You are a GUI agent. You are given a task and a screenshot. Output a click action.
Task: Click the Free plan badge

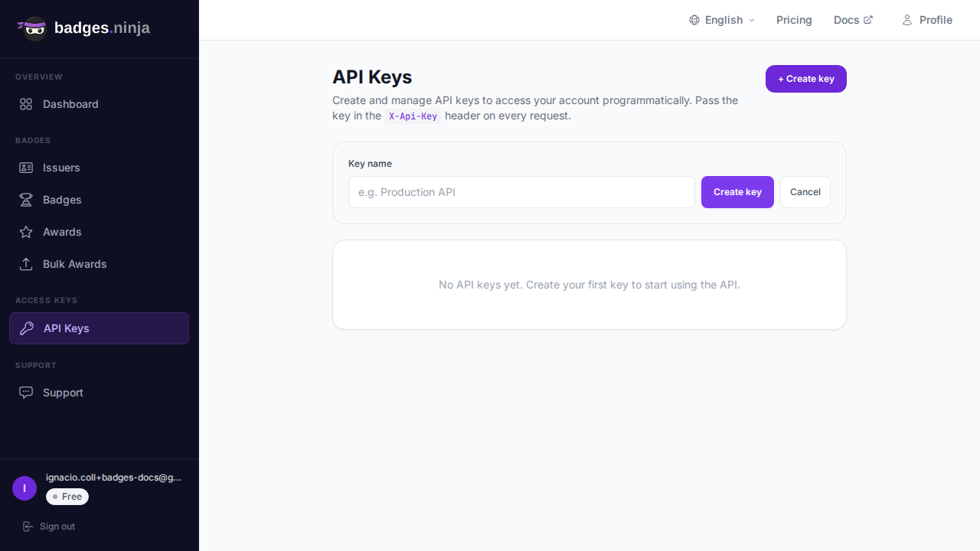pyautogui.click(x=67, y=497)
